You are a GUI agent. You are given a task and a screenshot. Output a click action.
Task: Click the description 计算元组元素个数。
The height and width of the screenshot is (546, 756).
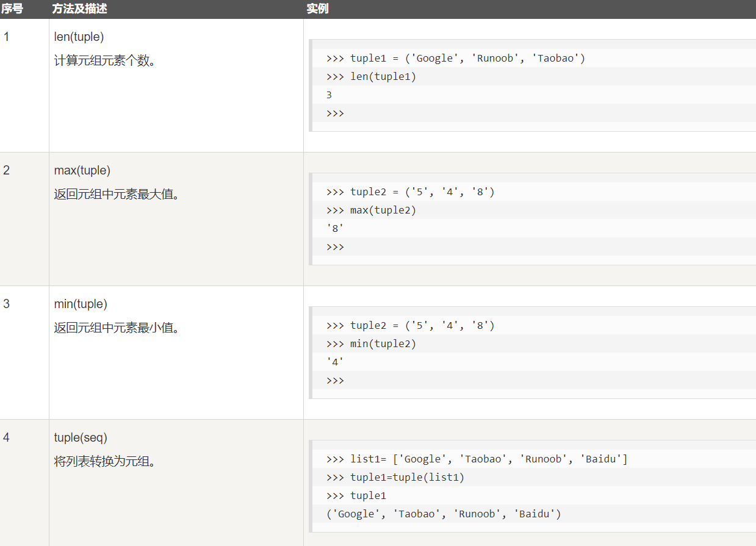(x=105, y=60)
